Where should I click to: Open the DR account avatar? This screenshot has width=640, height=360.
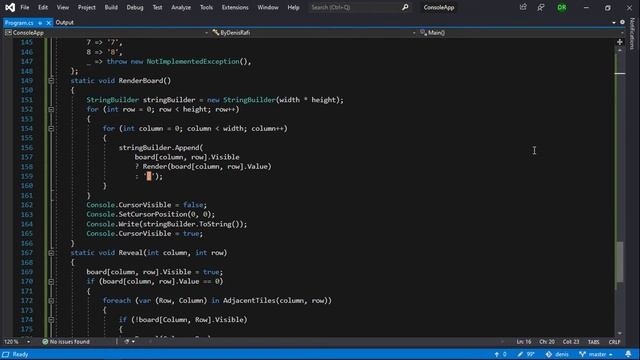point(562,7)
